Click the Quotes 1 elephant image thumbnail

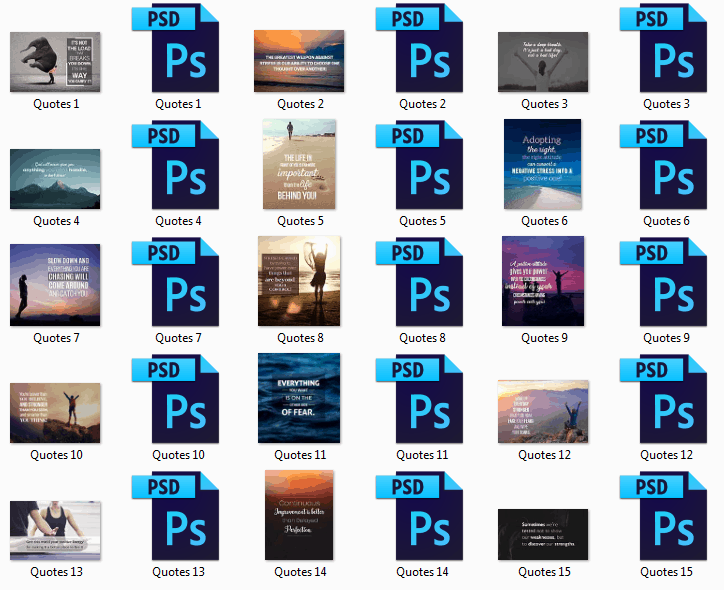point(55,62)
